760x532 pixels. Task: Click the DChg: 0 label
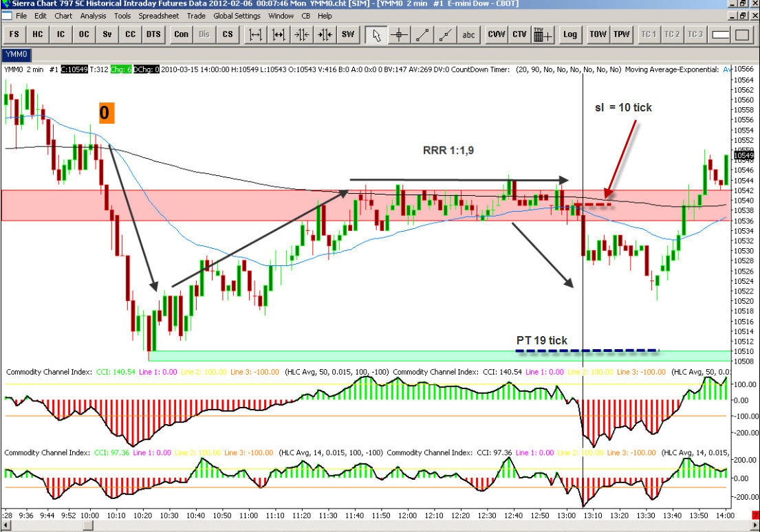(x=146, y=69)
